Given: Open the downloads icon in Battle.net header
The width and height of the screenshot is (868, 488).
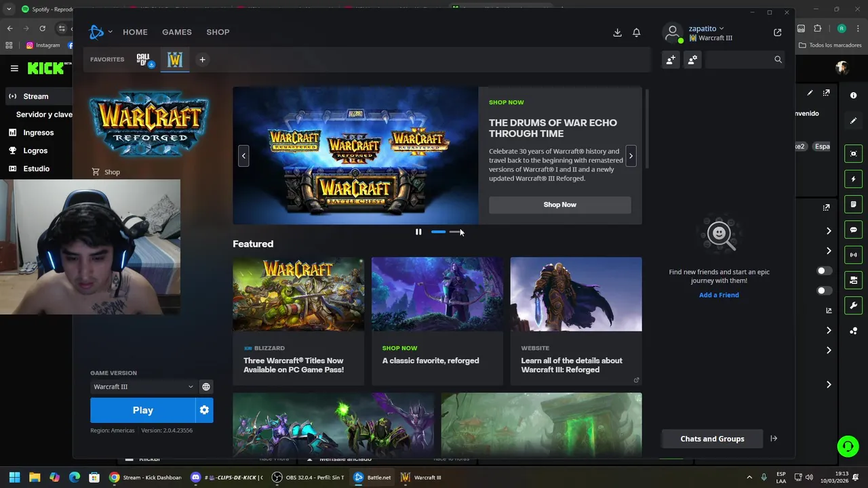Looking at the screenshot, I should pyautogui.click(x=617, y=33).
